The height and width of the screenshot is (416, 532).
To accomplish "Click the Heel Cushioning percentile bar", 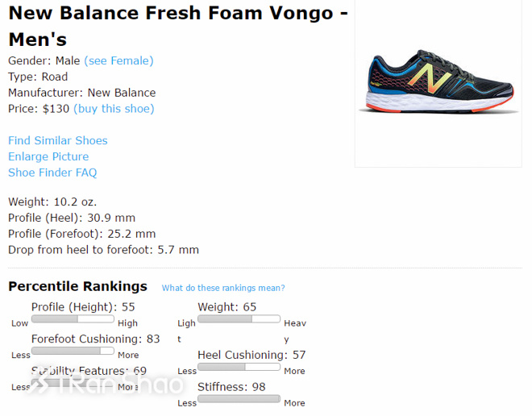I will tap(239, 368).
